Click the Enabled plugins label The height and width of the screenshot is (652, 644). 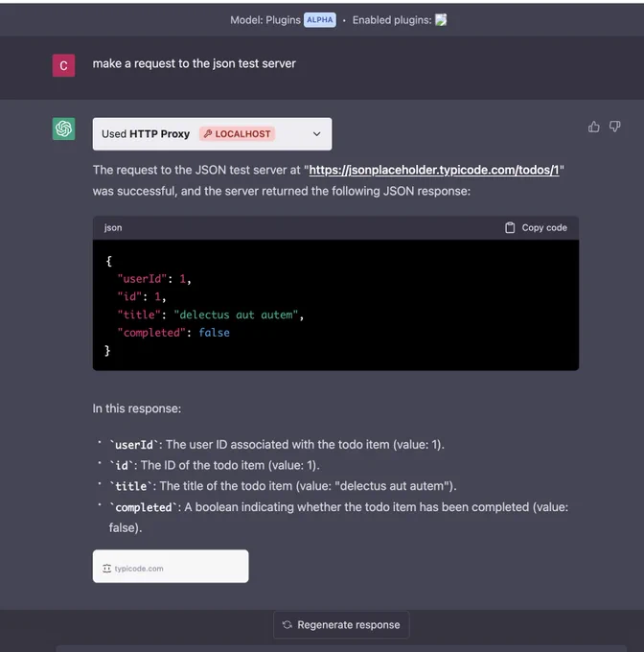point(392,20)
